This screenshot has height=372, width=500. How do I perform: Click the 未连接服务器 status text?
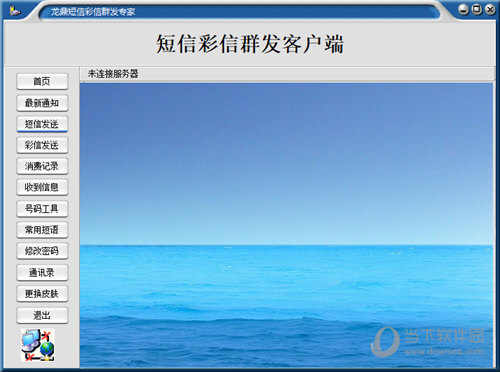click(x=113, y=74)
